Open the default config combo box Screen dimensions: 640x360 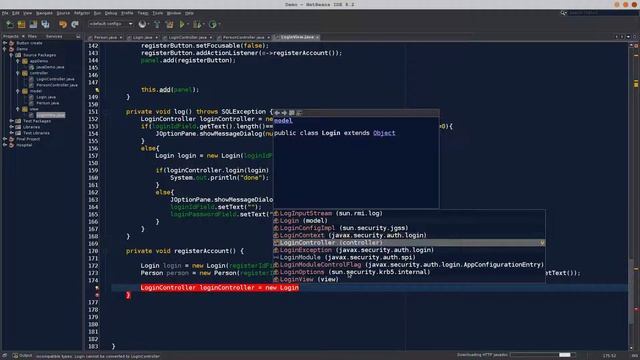(x=111, y=24)
